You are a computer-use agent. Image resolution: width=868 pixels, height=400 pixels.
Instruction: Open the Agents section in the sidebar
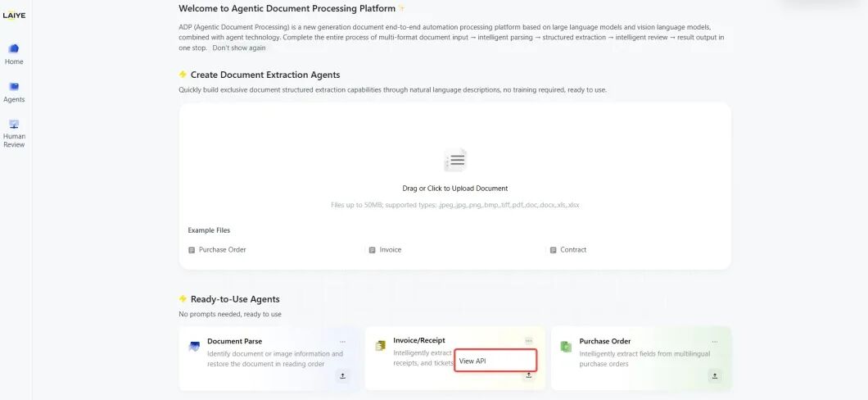coord(14,91)
